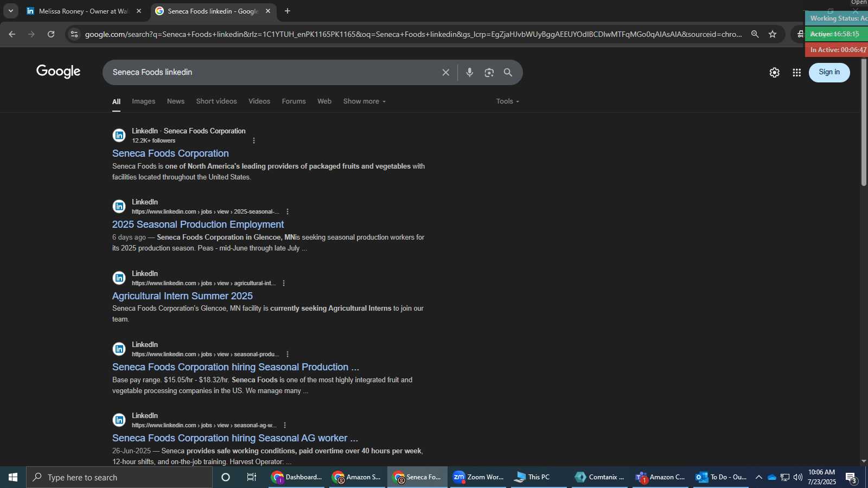Open Dashboard Chrome window from taskbar
Viewport: 868px width, 488px height.
pos(296,477)
